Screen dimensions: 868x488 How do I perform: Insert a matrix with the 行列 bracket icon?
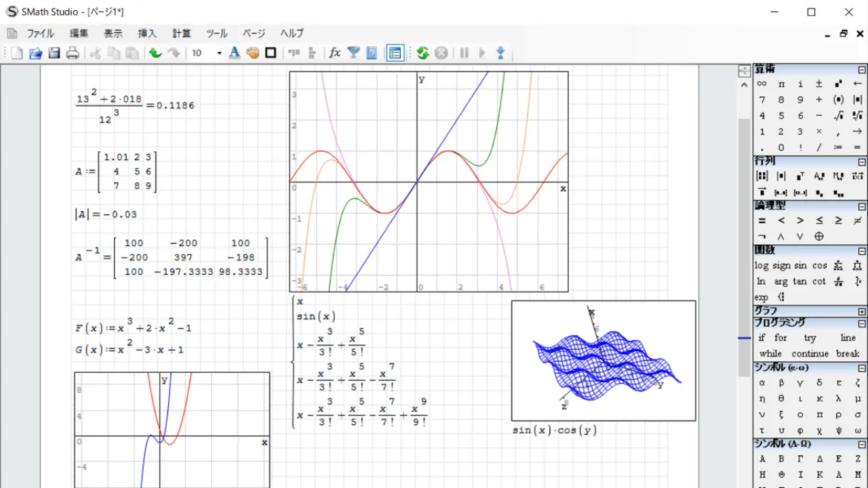[762, 176]
